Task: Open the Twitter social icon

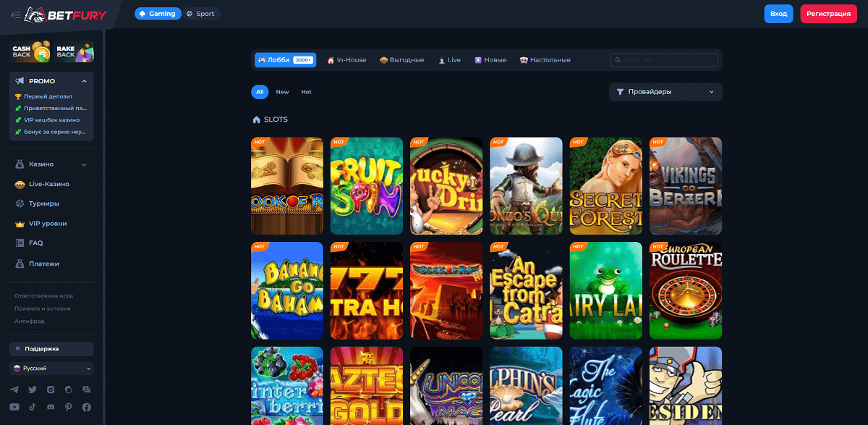Action: click(x=33, y=390)
